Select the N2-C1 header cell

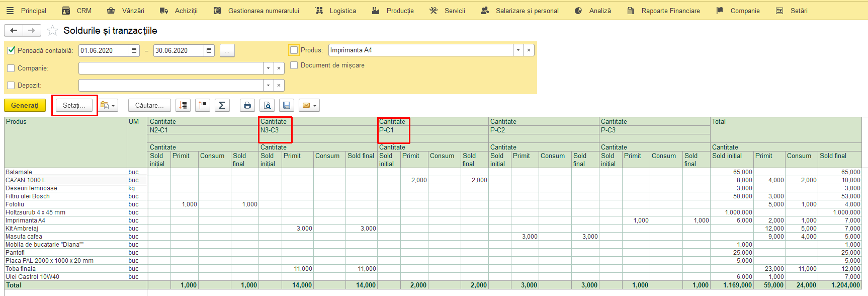click(203, 130)
